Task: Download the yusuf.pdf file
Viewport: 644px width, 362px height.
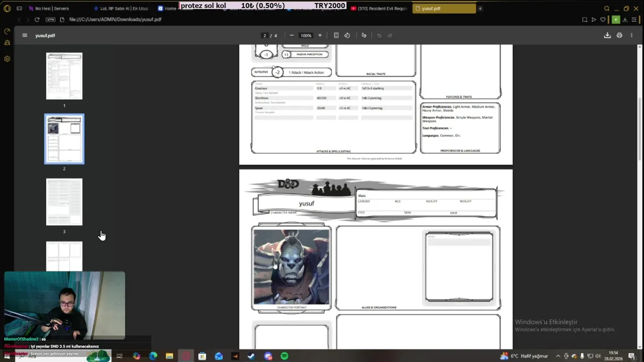Action: (607, 35)
